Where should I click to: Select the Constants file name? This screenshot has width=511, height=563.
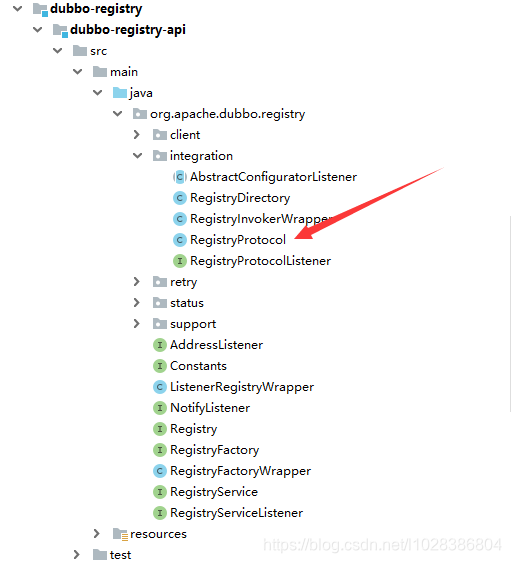tap(198, 366)
